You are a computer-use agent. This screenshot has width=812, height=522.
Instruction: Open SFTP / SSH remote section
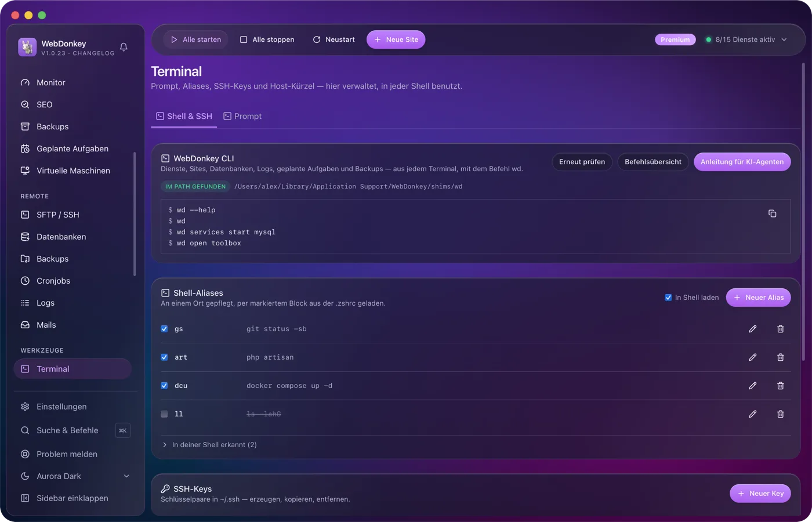click(72, 215)
